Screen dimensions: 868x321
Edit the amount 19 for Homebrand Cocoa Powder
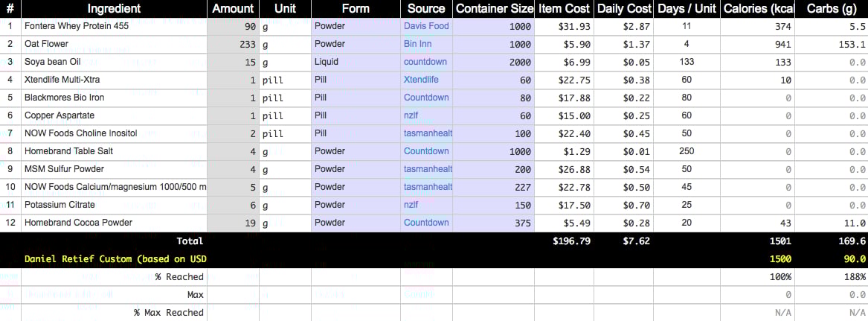(233, 223)
